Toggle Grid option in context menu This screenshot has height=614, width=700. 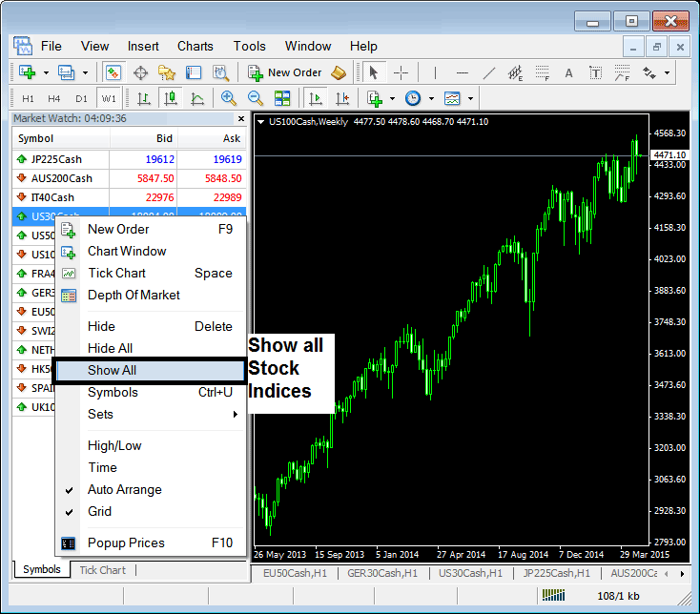(x=99, y=511)
